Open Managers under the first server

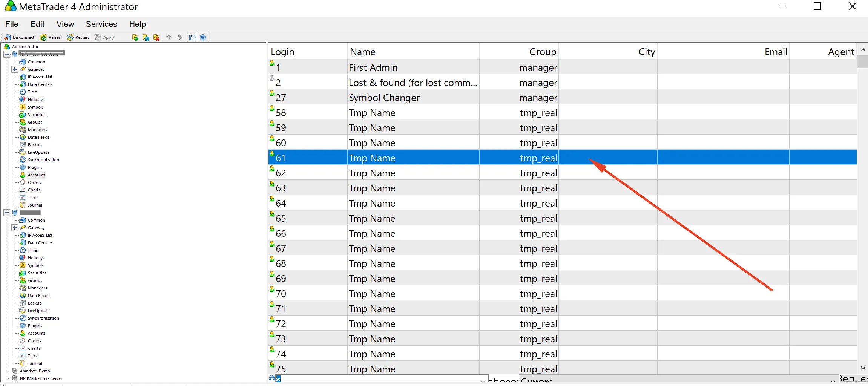click(x=37, y=130)
